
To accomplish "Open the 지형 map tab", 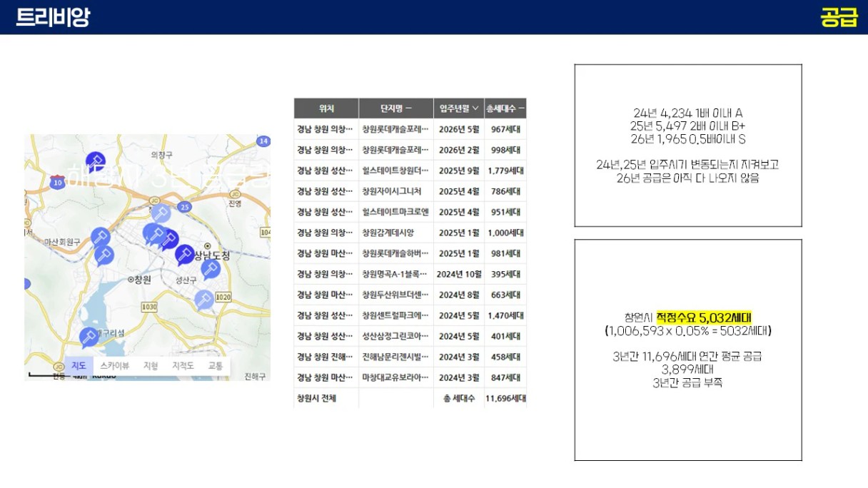I will 151,365.
